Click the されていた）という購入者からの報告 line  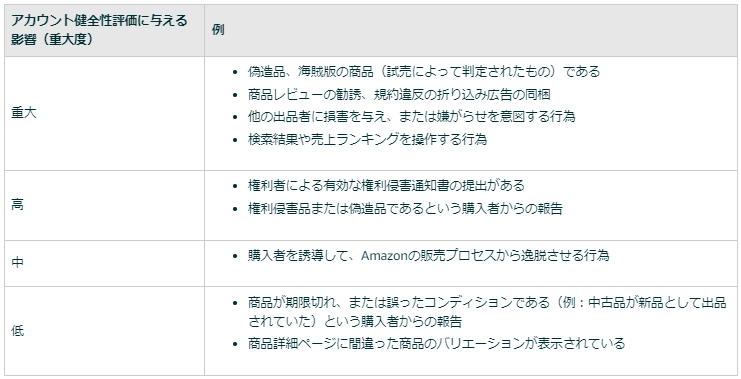(354, 321)
